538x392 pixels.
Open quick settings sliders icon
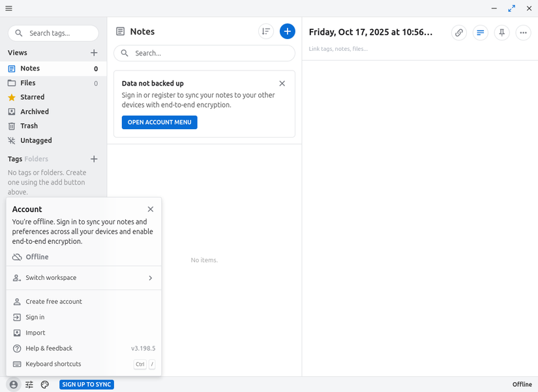[29, 385]
